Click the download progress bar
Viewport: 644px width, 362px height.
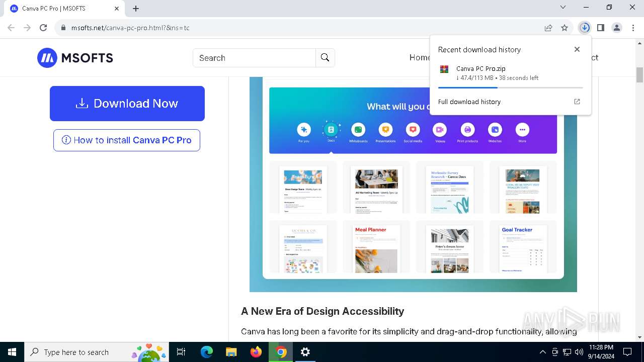510,87
